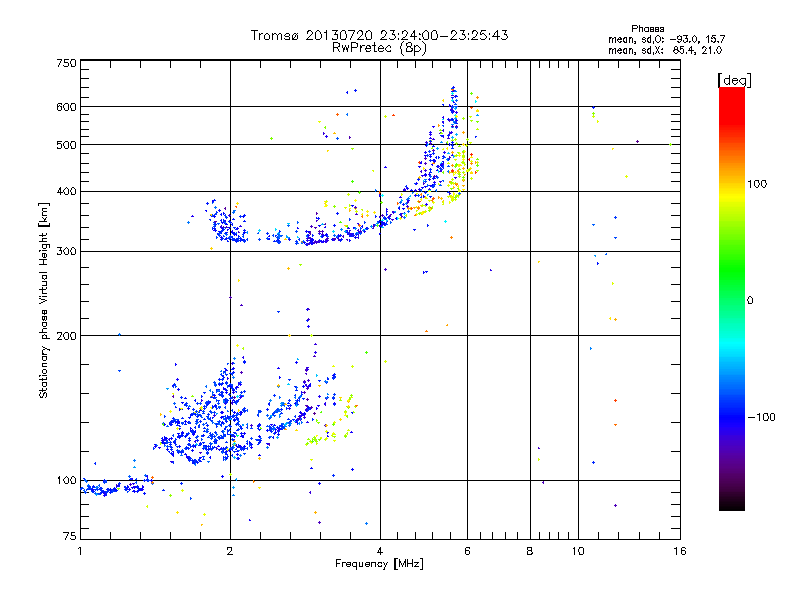This screenshot has width=800, height=600.
Task: Select the 'mean, sd,O: -93.0, 15.7' line
Action: (666, 39)
